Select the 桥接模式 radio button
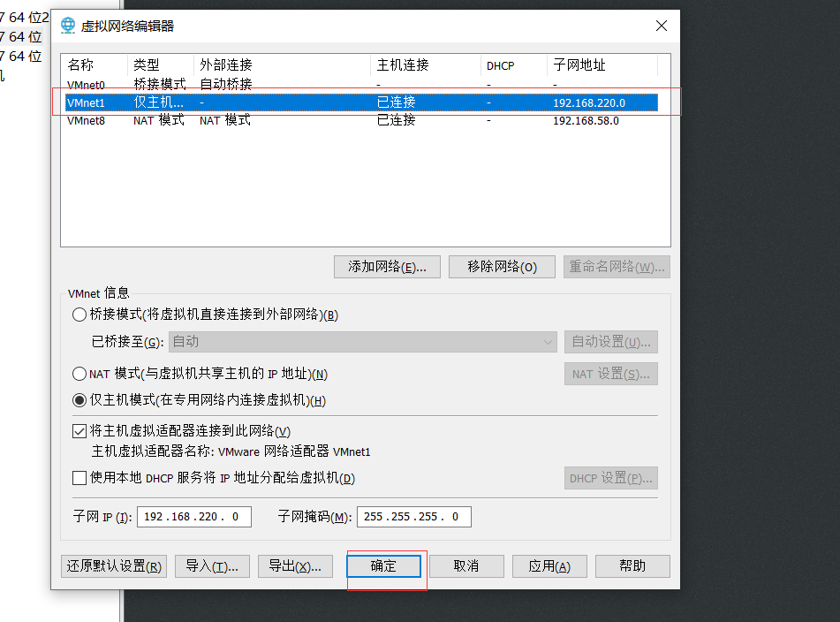Viewport: 840px width, 622px height. [79, 315]
